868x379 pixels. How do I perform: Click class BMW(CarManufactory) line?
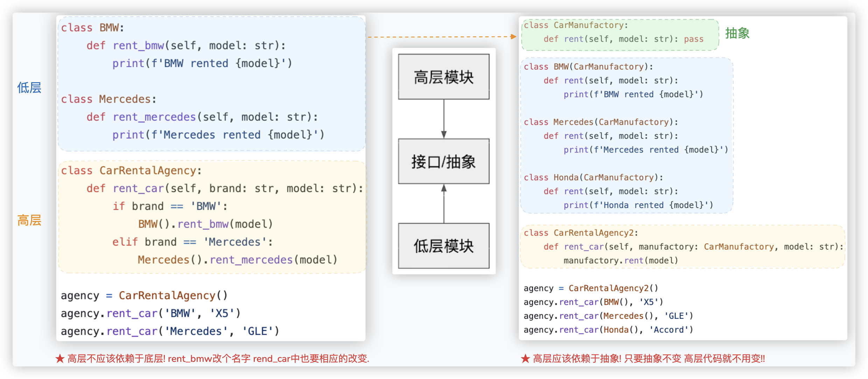588,67
